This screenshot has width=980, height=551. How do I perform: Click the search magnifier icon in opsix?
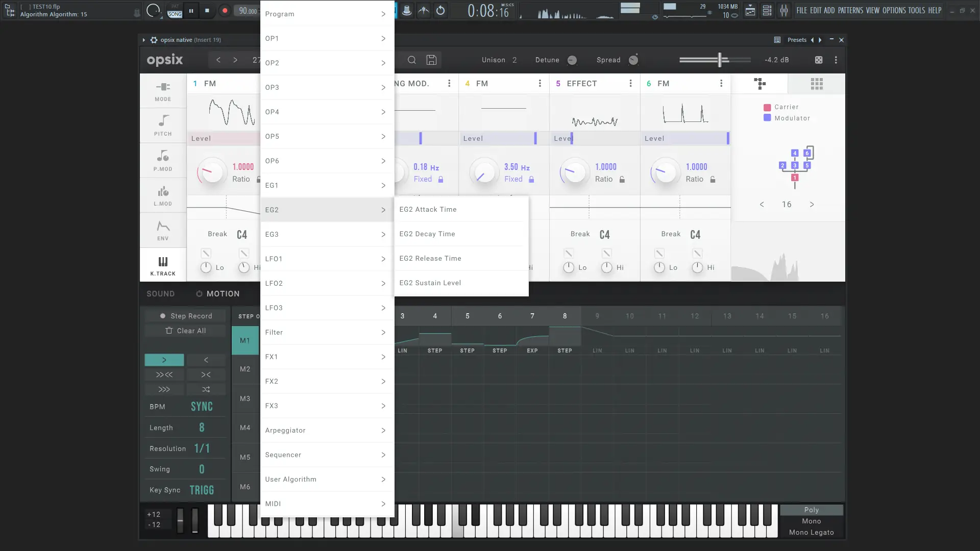point(411,60)
